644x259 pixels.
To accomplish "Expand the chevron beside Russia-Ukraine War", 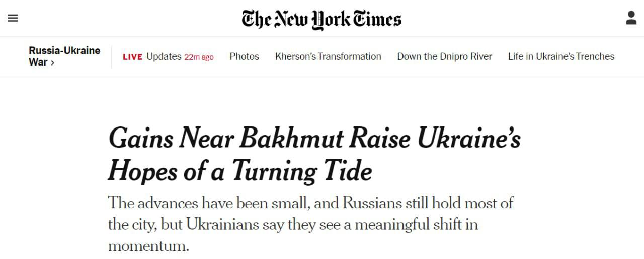I will coord(52,63).
